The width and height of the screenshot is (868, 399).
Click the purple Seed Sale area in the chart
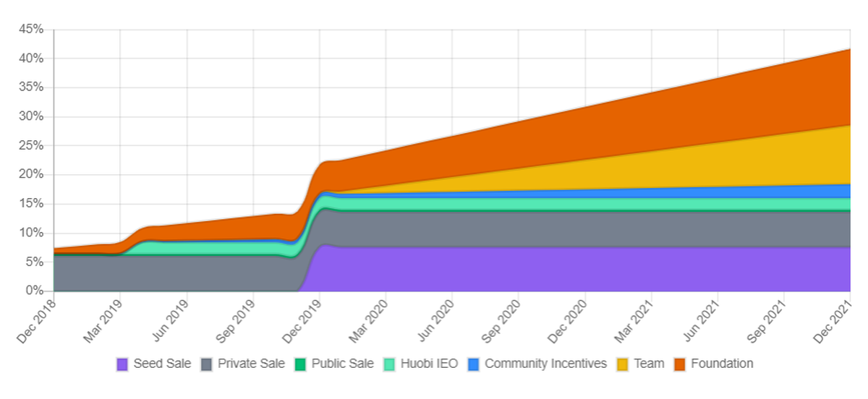tap(579, 269)
